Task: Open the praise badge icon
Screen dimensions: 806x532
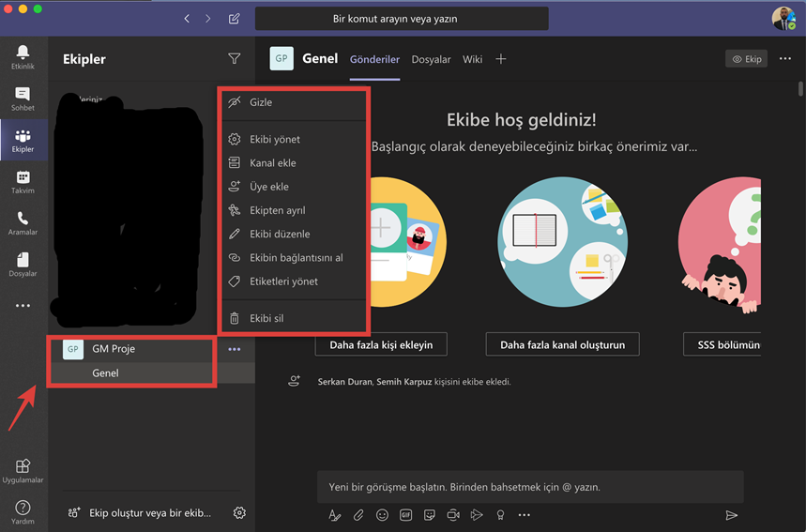Action: point(500,515)
